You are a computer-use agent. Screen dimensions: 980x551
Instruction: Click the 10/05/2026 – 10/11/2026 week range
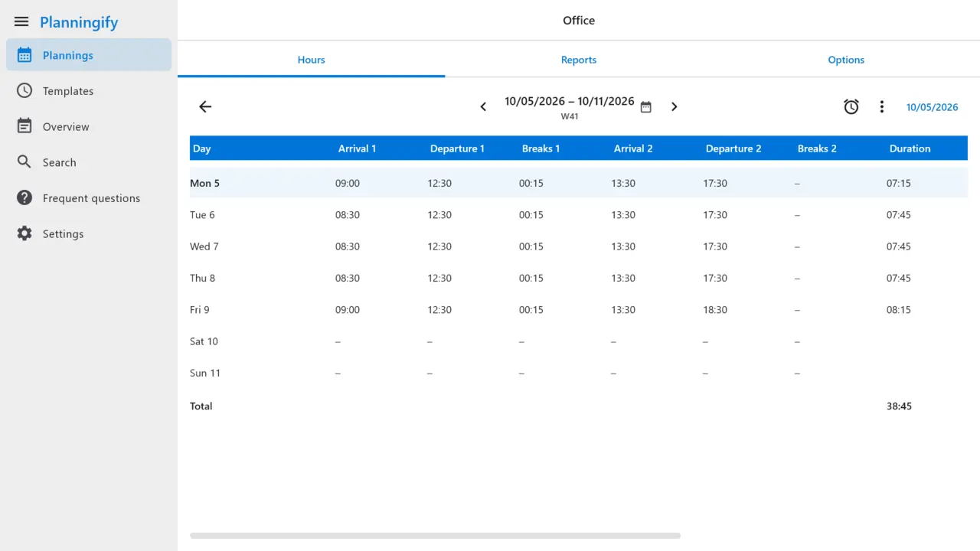pyautogui.click(x=570, y=101)
